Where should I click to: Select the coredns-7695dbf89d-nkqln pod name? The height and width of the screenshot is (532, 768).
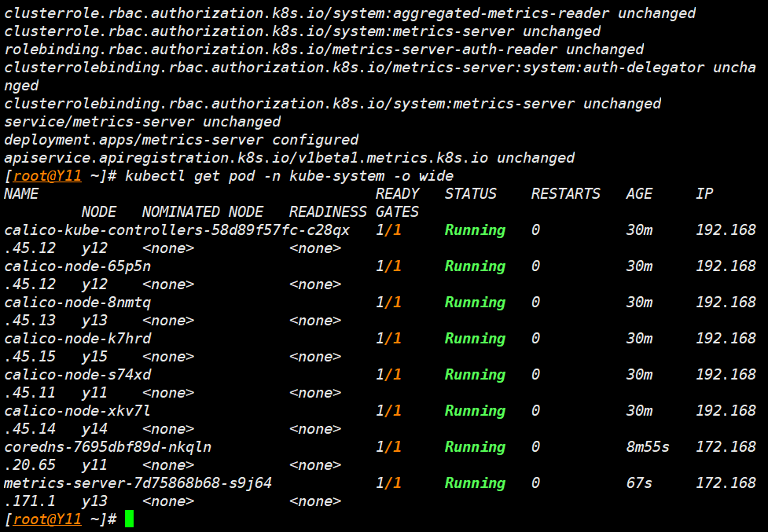tap(108, 447)
